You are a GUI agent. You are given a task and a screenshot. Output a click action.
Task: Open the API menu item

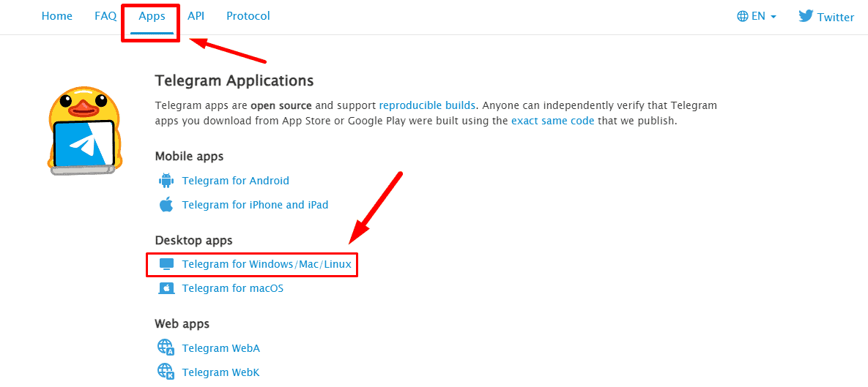pos(196,16)
